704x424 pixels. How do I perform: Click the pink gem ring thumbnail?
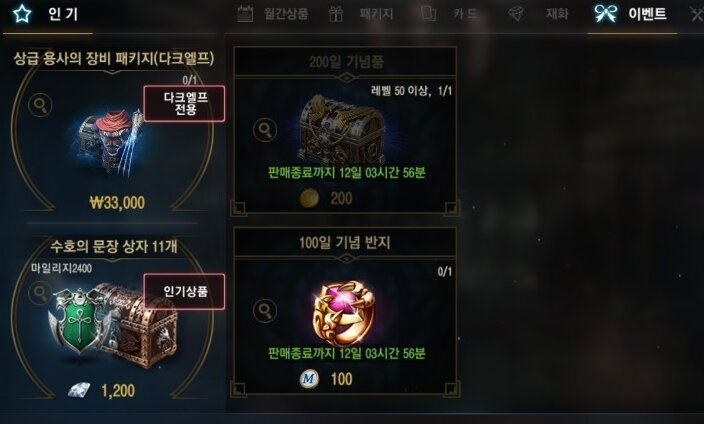343,313
